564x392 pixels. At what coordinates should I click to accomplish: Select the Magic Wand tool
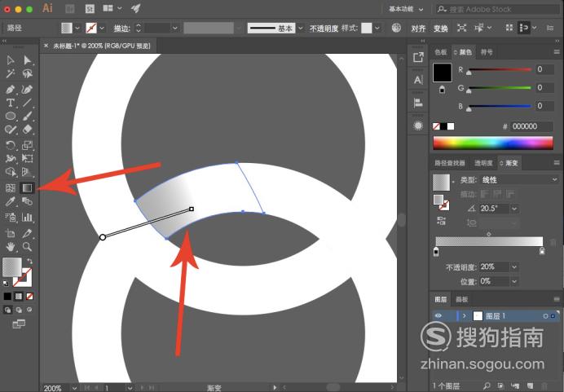point(11,73)
